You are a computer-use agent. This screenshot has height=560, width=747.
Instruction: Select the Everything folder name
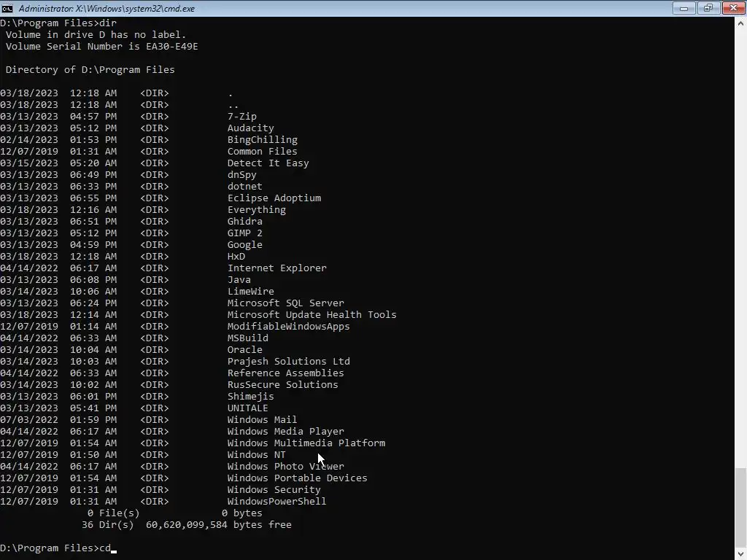pyautogui.click(x=257, y=209)
